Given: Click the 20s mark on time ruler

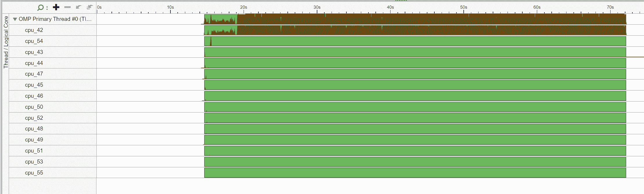Looking at the screenshot, I should pos(244,7).
